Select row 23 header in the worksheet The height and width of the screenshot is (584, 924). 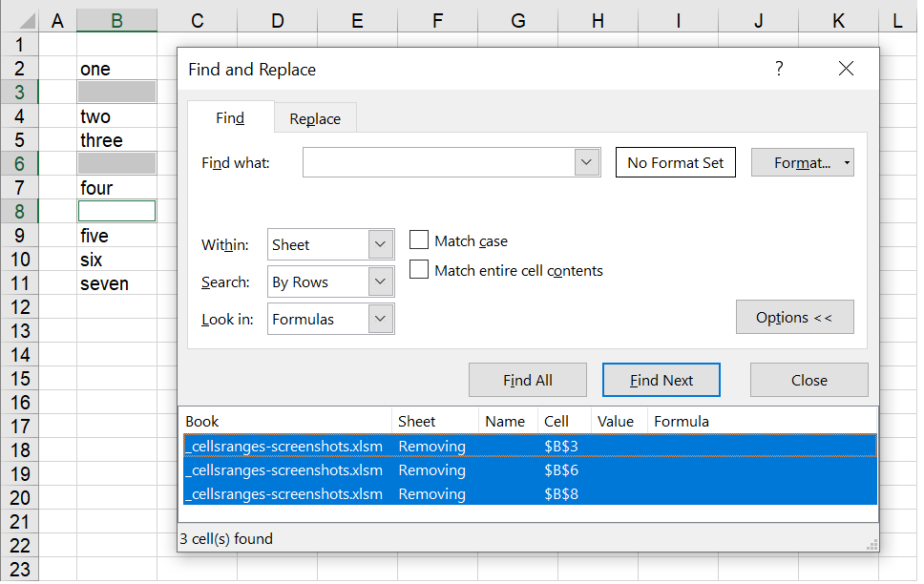(19, 570)
